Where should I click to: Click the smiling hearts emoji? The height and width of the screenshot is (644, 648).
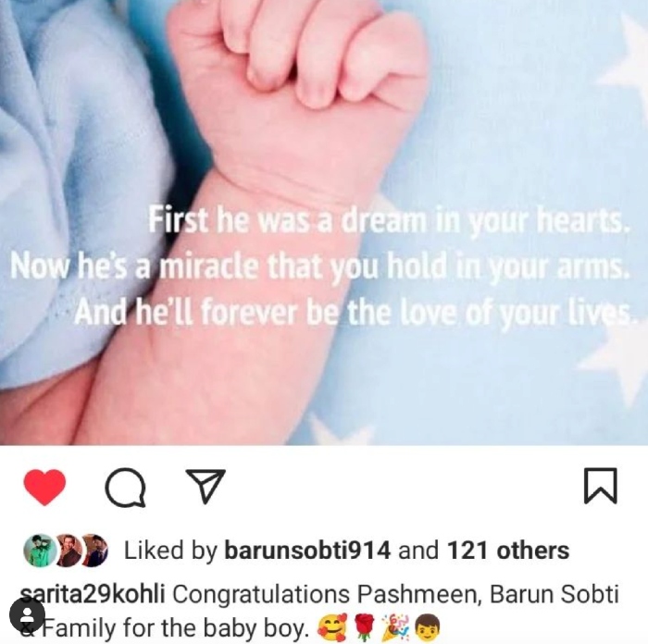(x=331, y=628)
